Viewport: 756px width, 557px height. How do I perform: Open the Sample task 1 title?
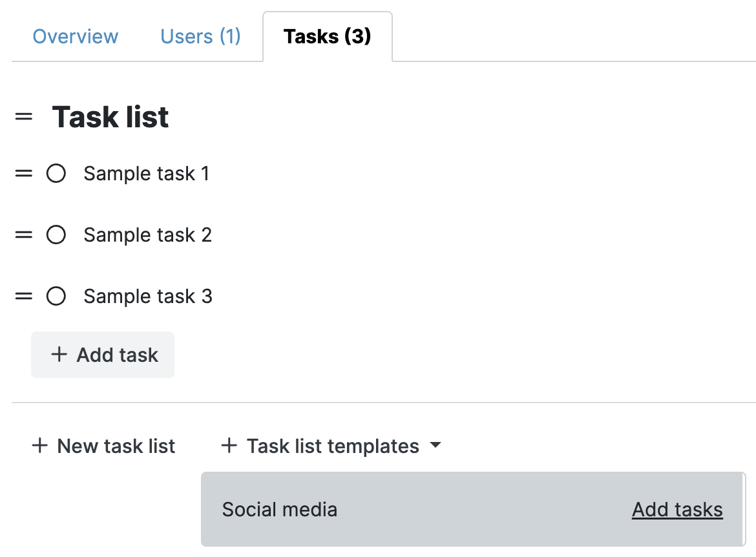(146, 173)
